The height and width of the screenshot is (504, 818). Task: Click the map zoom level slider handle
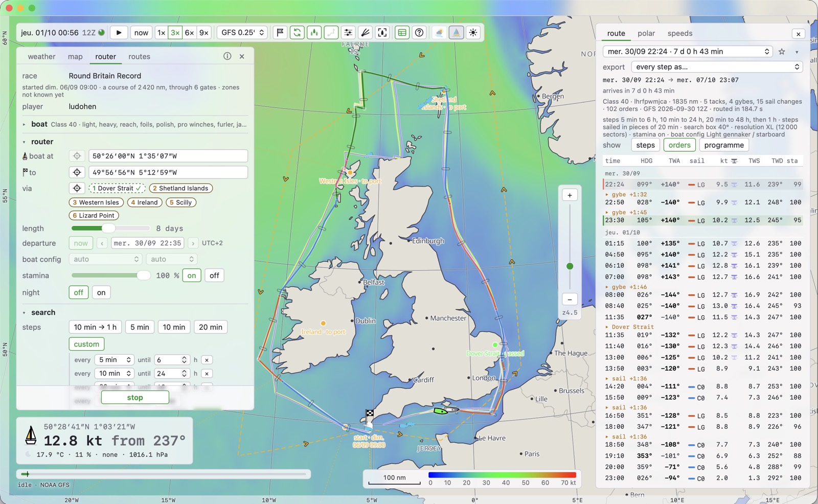[570, 266]
